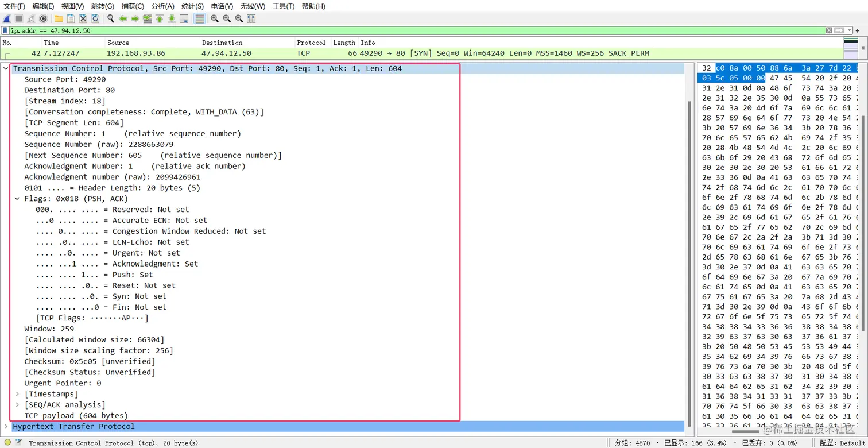
Task: Save the capture file
Action: pyautogui.click(x=71, y=18)
